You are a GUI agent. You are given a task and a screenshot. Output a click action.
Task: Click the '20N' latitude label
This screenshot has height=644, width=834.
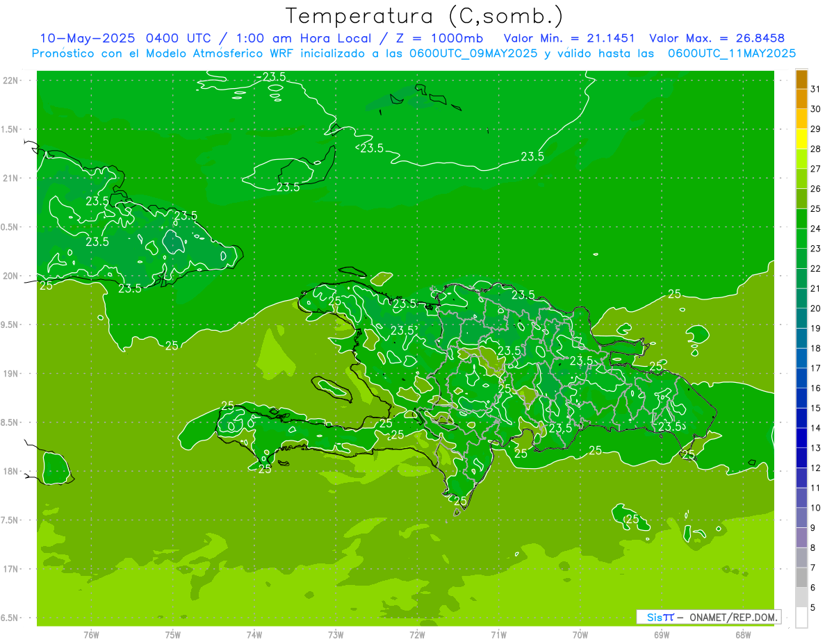(11, 276)
